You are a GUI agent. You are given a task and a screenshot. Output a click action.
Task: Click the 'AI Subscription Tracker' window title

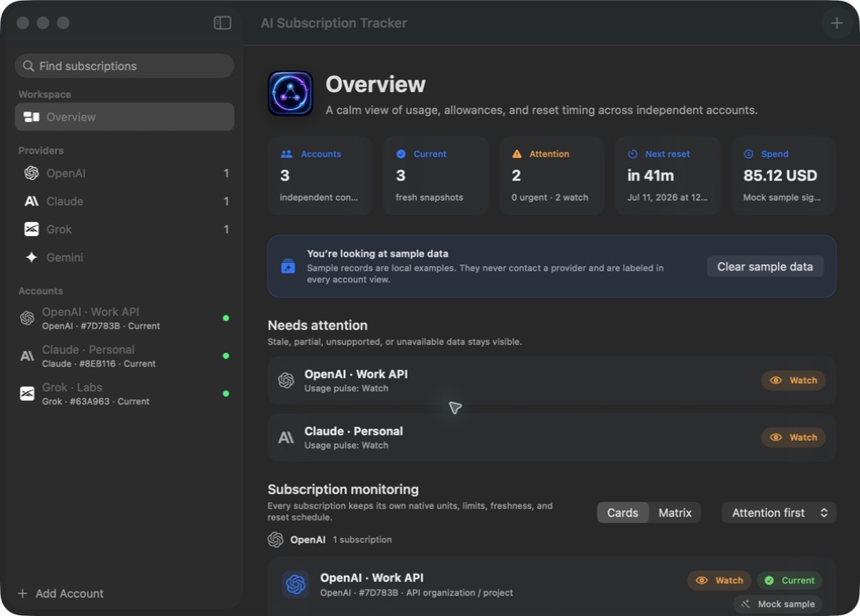click(x=334, y=23)
